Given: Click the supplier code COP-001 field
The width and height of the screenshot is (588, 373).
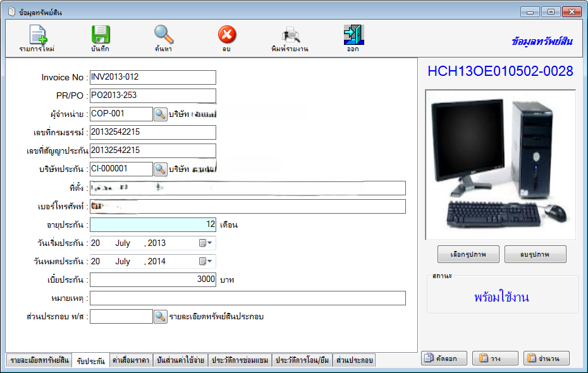Looking at the screenshot, I should 121,114.
